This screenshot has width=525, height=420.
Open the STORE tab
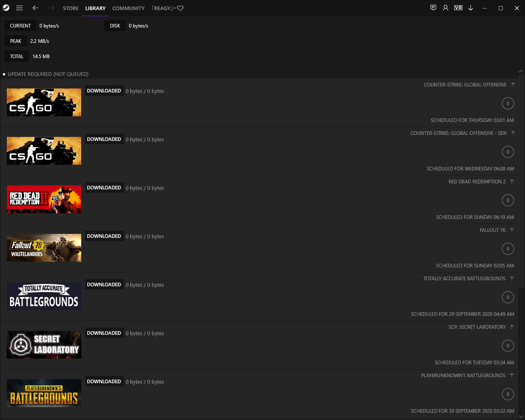(x=71, y=8)
